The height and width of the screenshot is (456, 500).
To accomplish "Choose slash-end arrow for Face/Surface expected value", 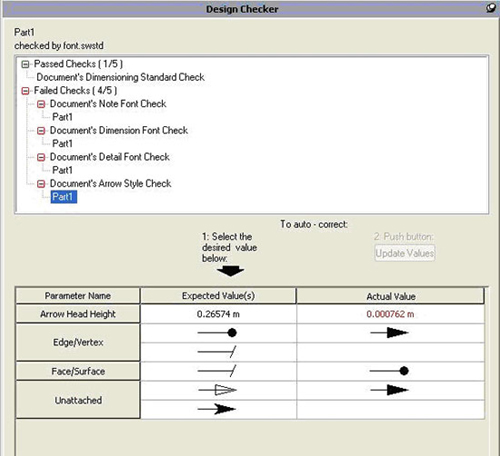I will point(217,371).
